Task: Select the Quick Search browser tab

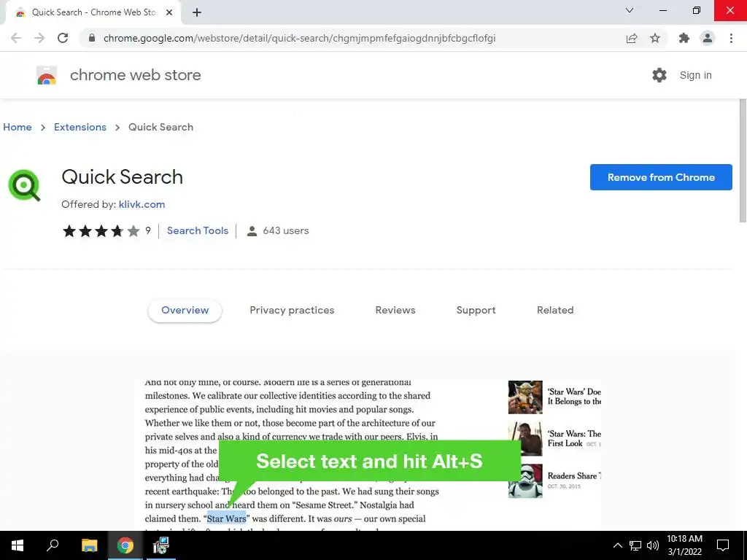Action: [x=93, y=13]
